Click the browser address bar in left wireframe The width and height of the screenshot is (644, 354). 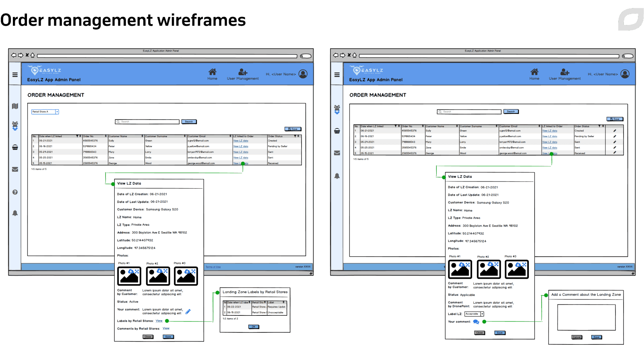(167, 56)
